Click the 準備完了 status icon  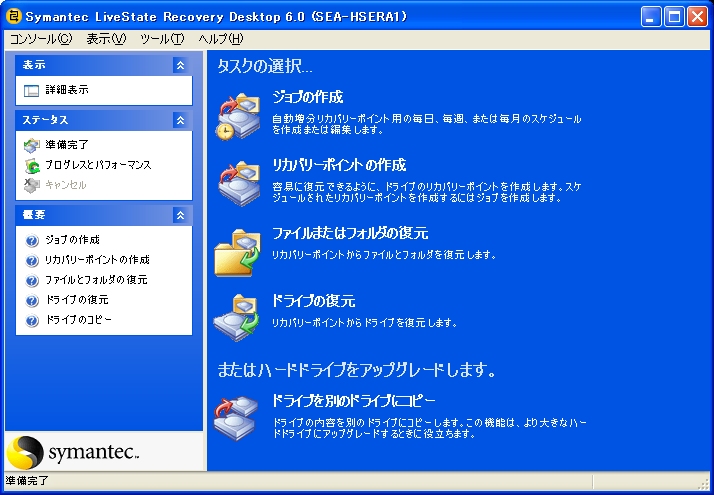pyautogui.click(x=32, y=145)
